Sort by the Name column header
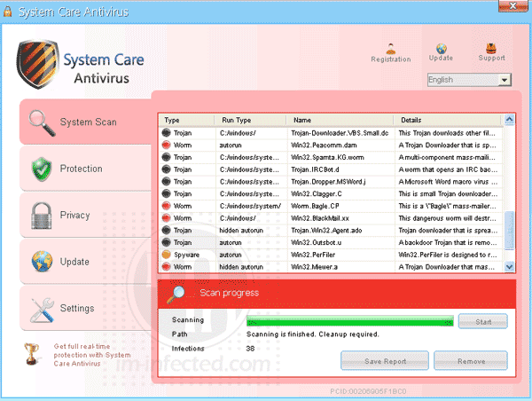The image size is (532, 401). (x=340, y=120)
